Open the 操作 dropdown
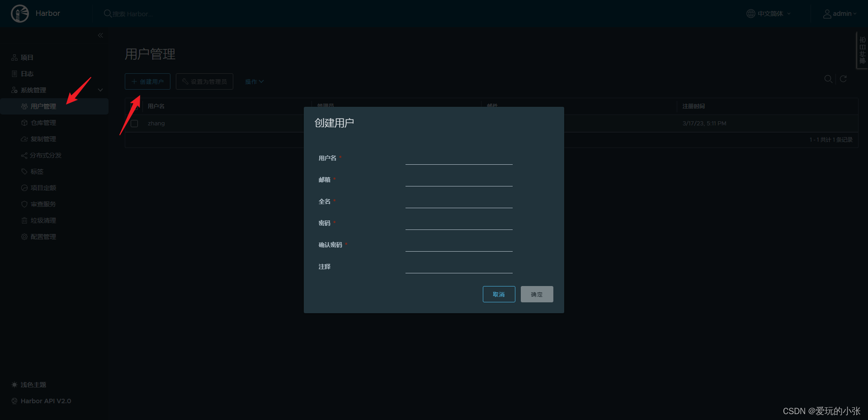This screenshot has width=868, height=420. click(x=254, y=81)
